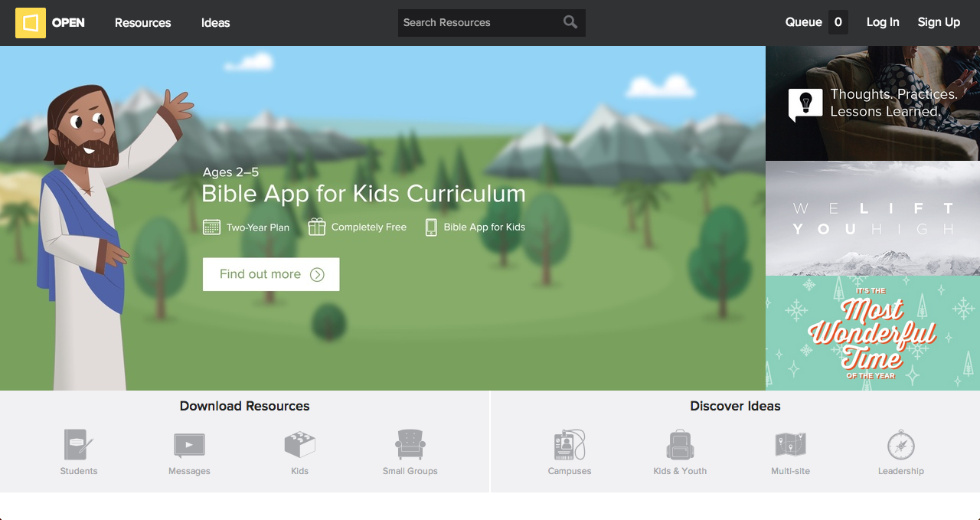Viewport: 980px width, 520px height.
Task: Click the lightbulb speech bubble icon
Action: click(x=805, y=104)
